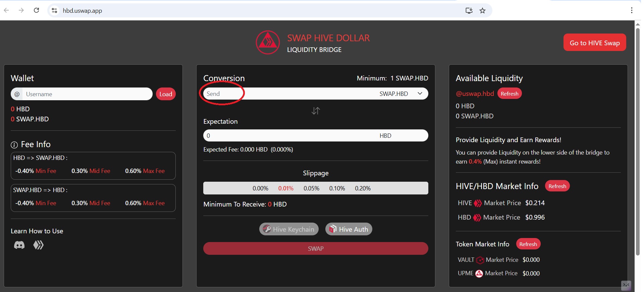Click the UPME token icon
The image size is (644, 292).
coord(479,274)
